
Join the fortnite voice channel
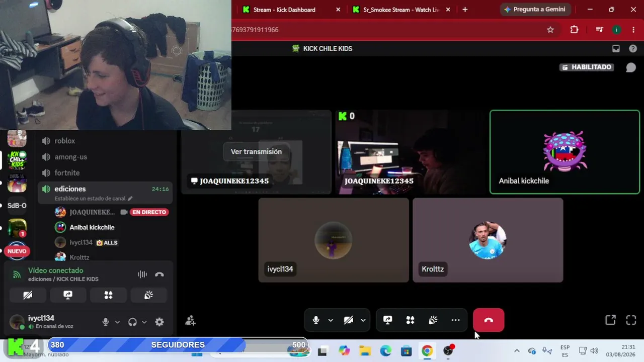105,173
